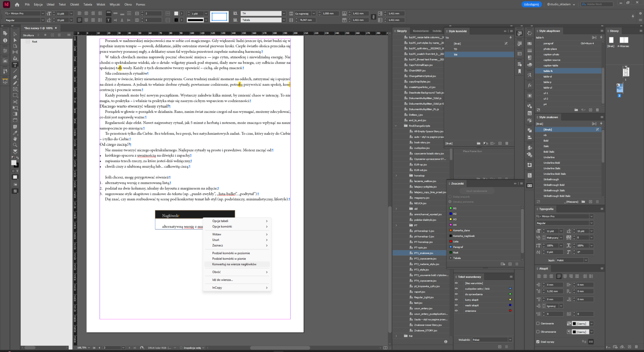Open the Tabela menu
Screen dimensions: 644x352
88,4
